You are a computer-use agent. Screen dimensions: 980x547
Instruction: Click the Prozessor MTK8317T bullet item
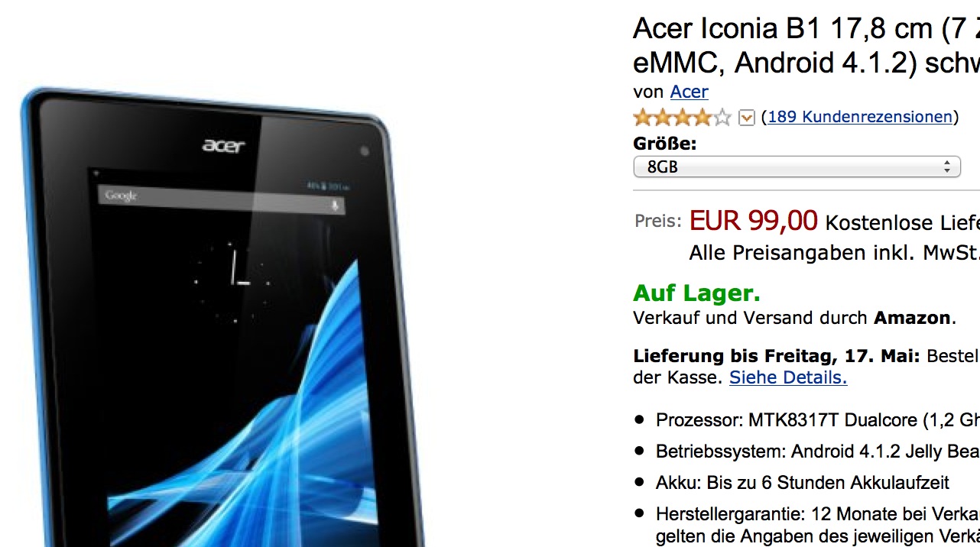click(818, 420)
